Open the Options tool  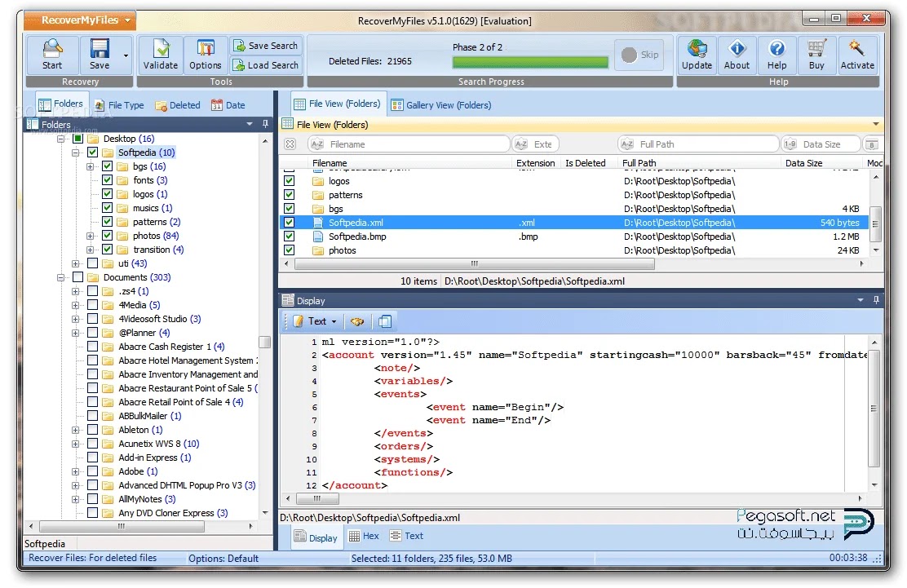click(x=206, y=55)
